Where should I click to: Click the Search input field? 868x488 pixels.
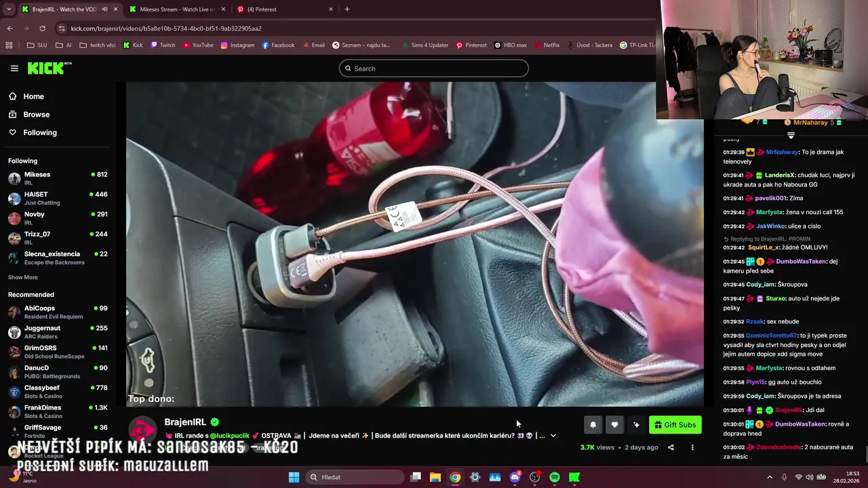[434, 68]
